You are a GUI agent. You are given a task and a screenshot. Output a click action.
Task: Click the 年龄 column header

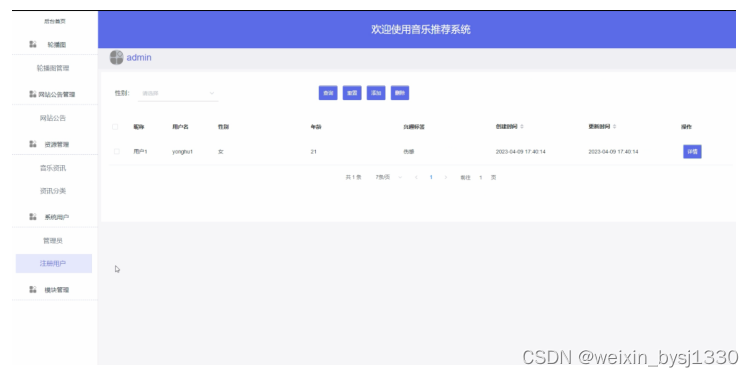pyautogui.click(x=316, y=127)
